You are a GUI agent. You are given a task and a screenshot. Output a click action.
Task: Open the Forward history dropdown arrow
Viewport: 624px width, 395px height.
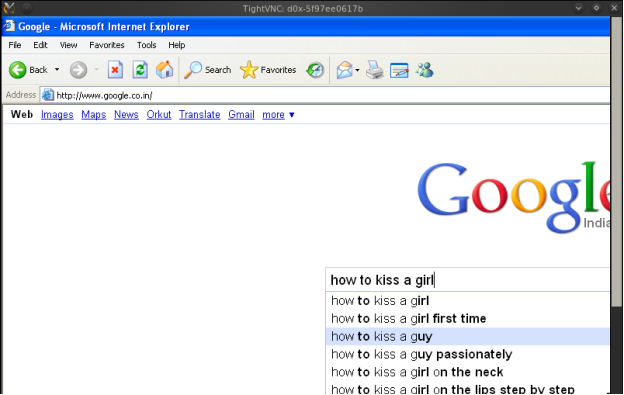coord(96,70)
